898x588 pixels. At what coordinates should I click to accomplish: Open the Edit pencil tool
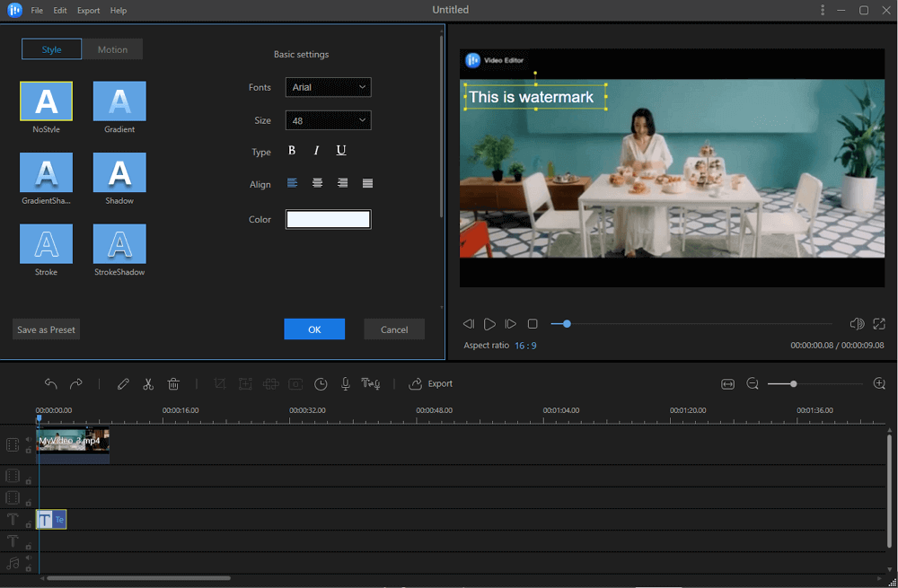pos(123,383)
